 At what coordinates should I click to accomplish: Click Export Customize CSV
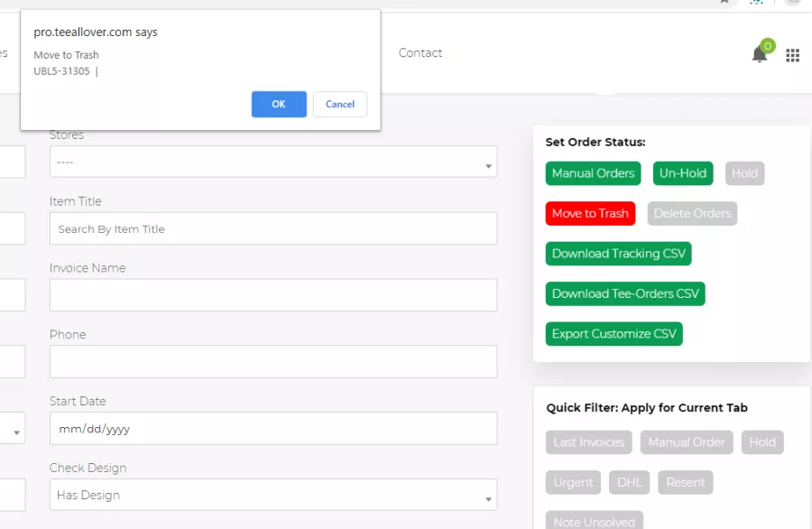point(614,334)
